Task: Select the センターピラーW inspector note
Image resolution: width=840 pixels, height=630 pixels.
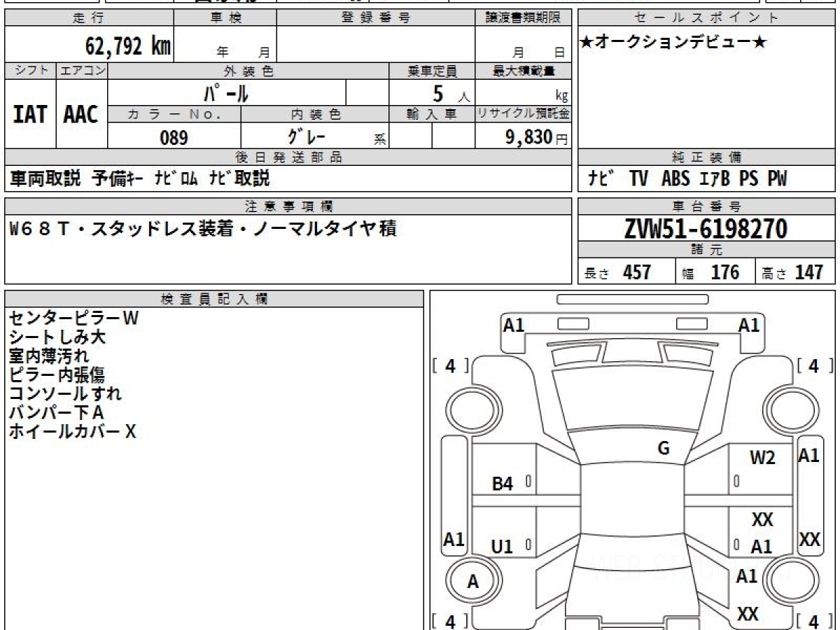Action: [x=74, y=318]
